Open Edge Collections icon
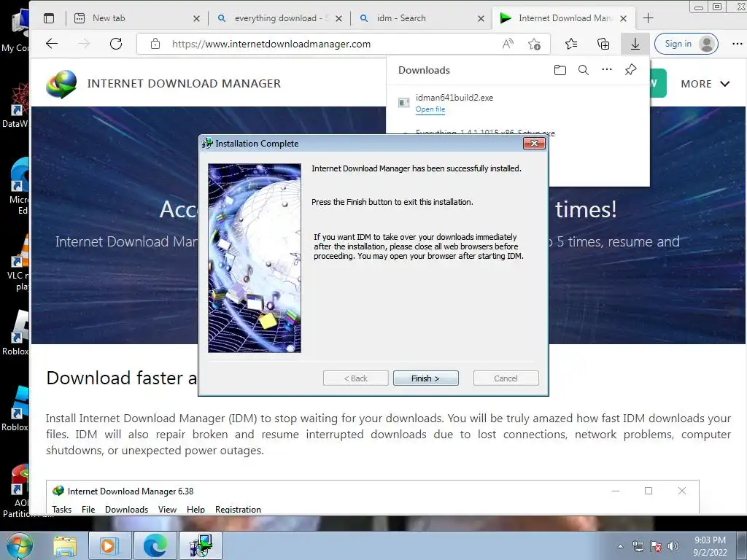 (603, 44)
